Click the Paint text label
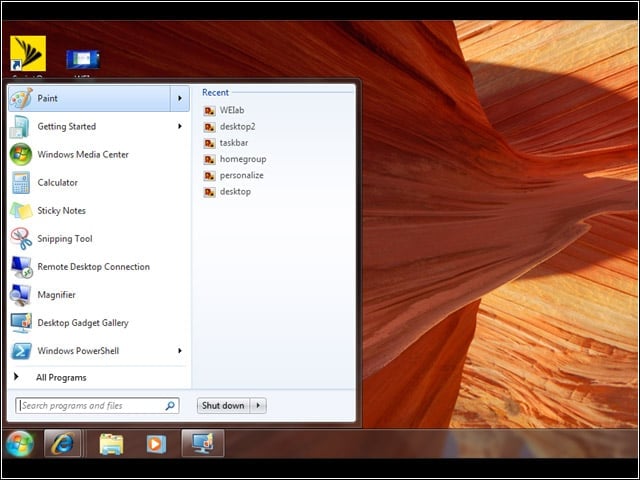 click(47, 98)
